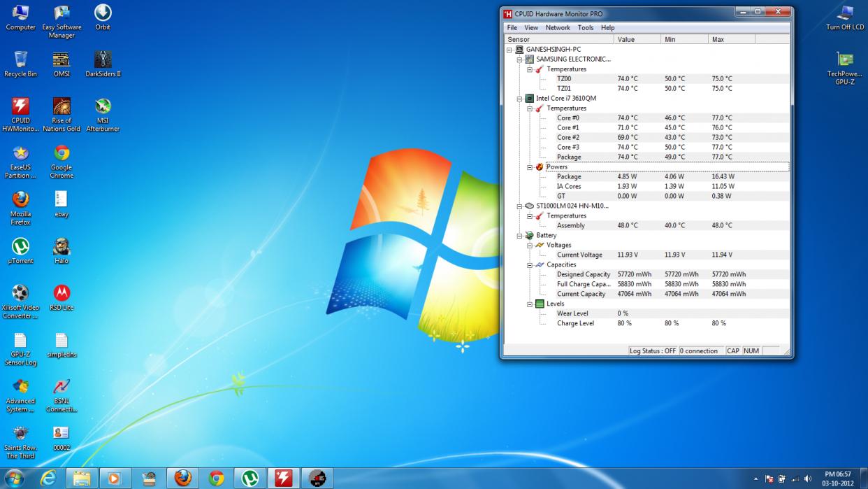Image resolution: width=868 pixels, height=489 pixels.
Task: Open the Network menu
Action: (x=557, y=28)
